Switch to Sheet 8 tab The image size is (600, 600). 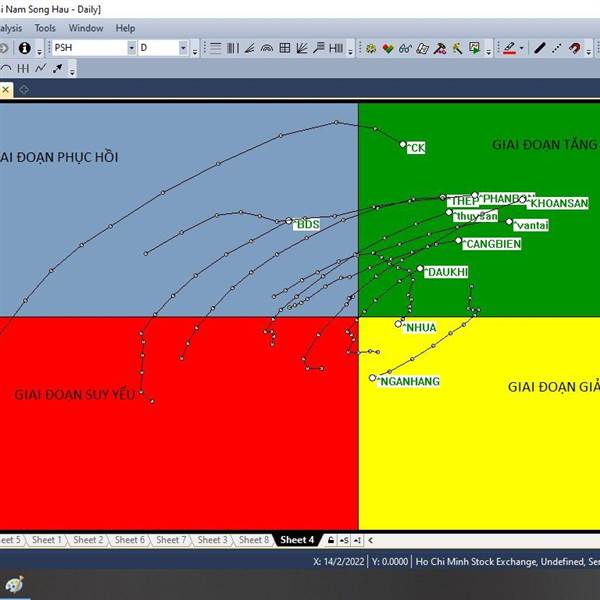[x=254, y=540]
